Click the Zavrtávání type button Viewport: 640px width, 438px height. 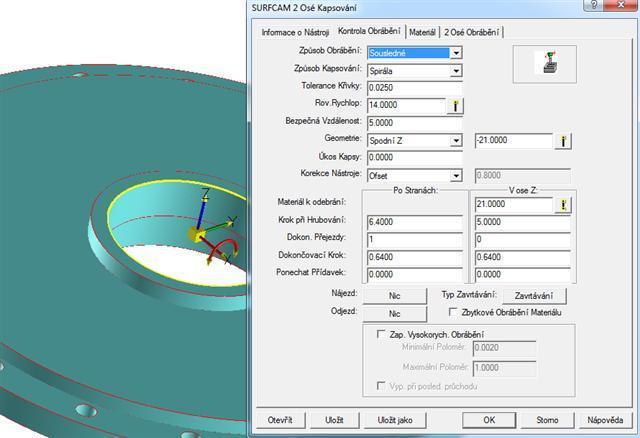point(534,296)
